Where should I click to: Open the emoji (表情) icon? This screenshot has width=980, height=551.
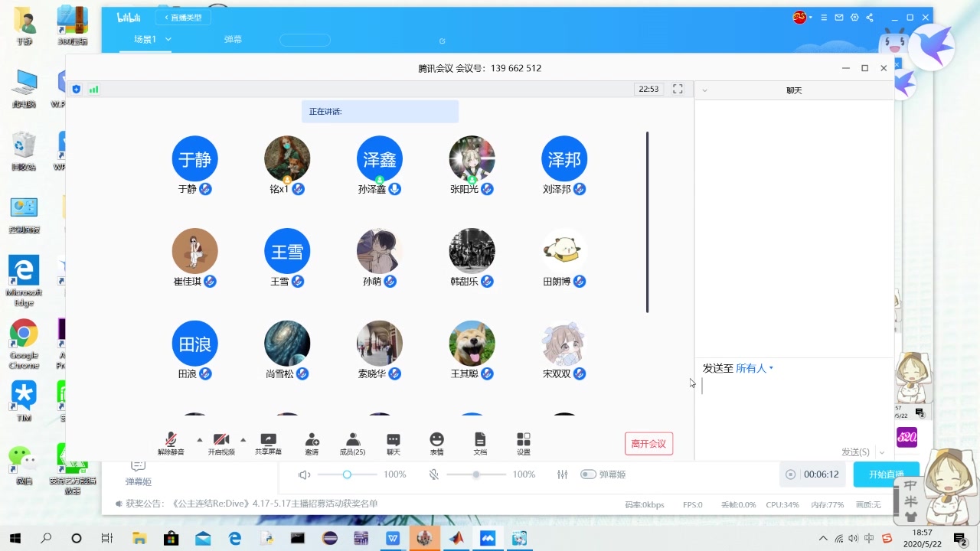(x=436, y=439)
